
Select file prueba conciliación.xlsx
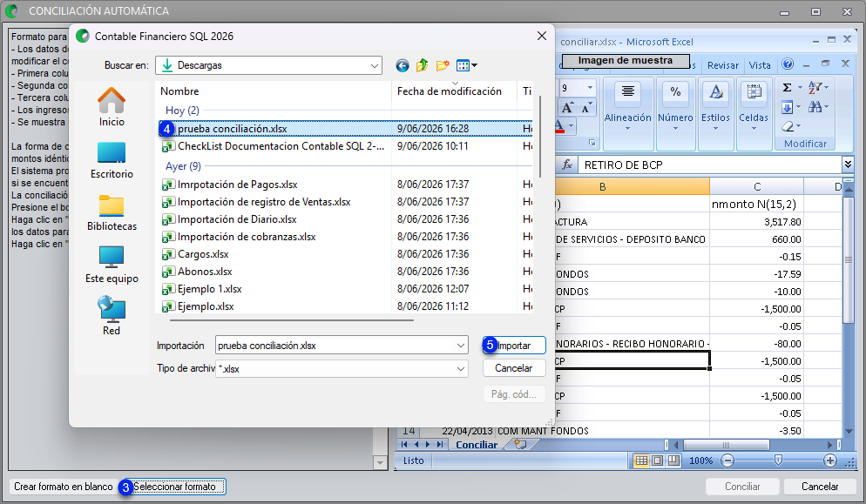coord(346,129)
